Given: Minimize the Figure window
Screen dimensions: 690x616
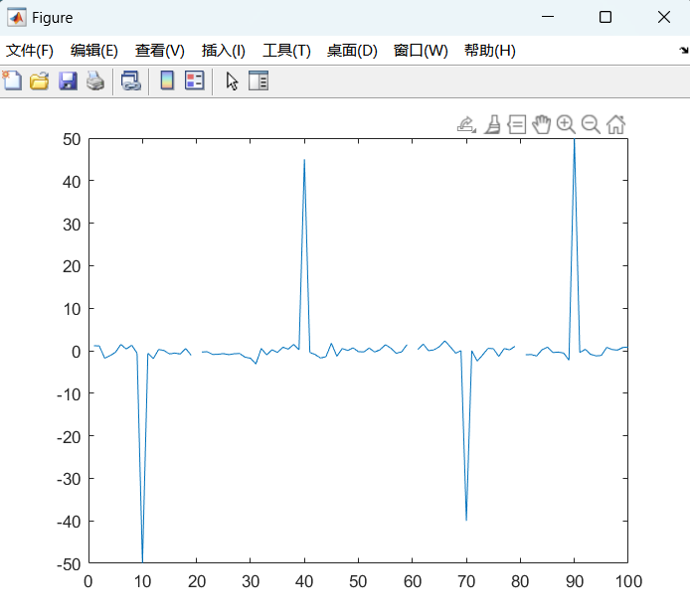Looking at the screenshot, I should [548, 17].
